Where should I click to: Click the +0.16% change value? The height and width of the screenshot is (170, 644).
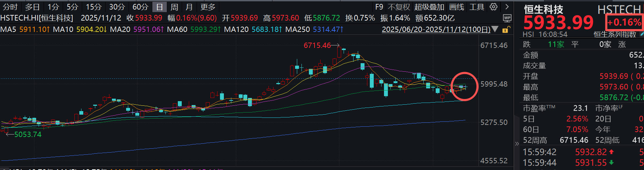[x=624, y=22]
